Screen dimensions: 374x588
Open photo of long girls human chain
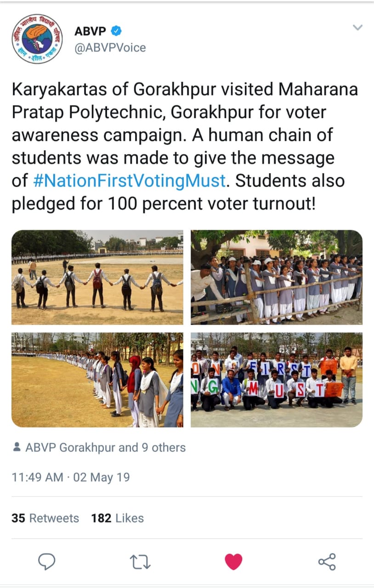coord(97,380)
